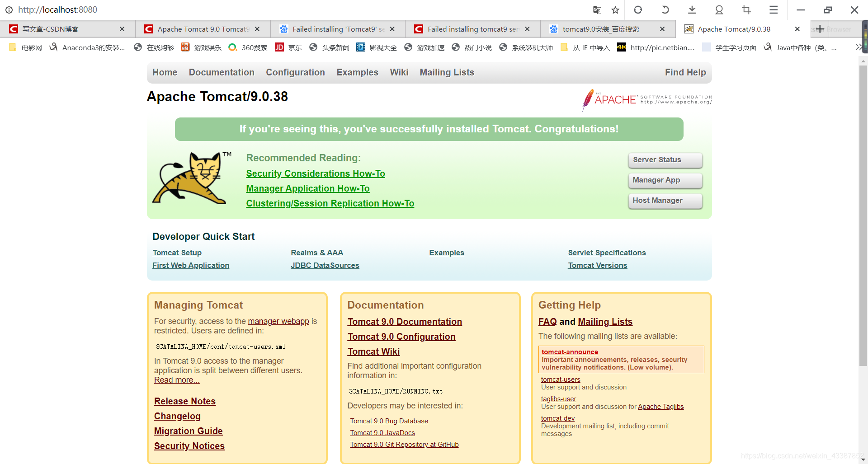This screenshot has width=868, height=464.
Task: Open the JDBC DataSources link
Action: point(325,265)
